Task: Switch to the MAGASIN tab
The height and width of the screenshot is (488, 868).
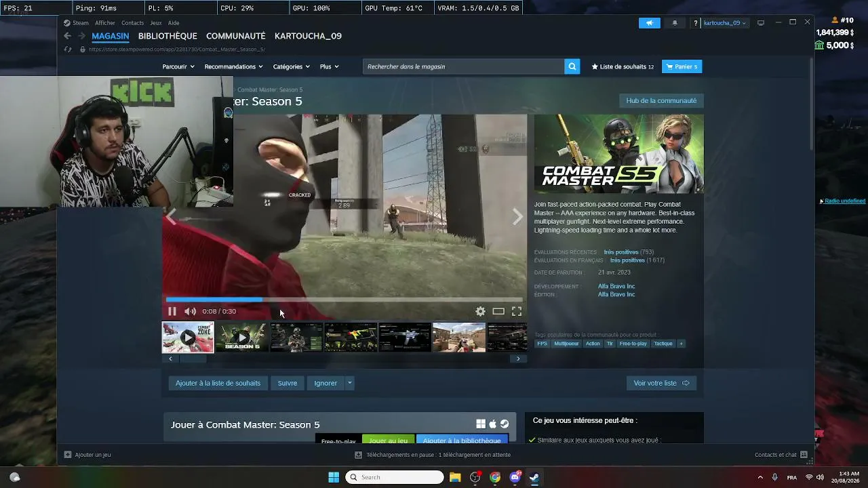Action: point(111,36)
